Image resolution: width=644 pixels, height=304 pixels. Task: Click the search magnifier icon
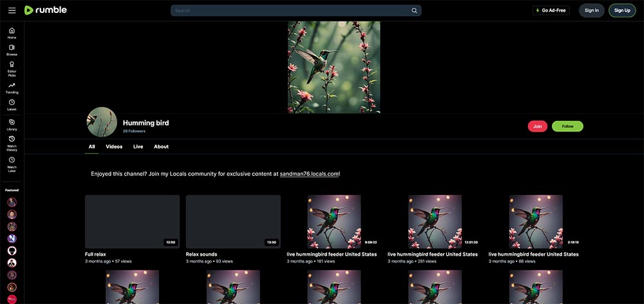click(x=414, y=11)
